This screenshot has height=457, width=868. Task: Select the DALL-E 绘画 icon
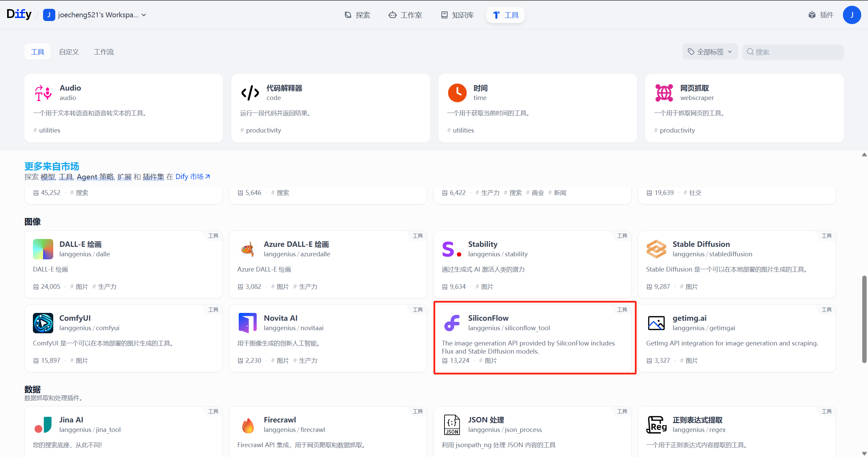pos(43,249)
